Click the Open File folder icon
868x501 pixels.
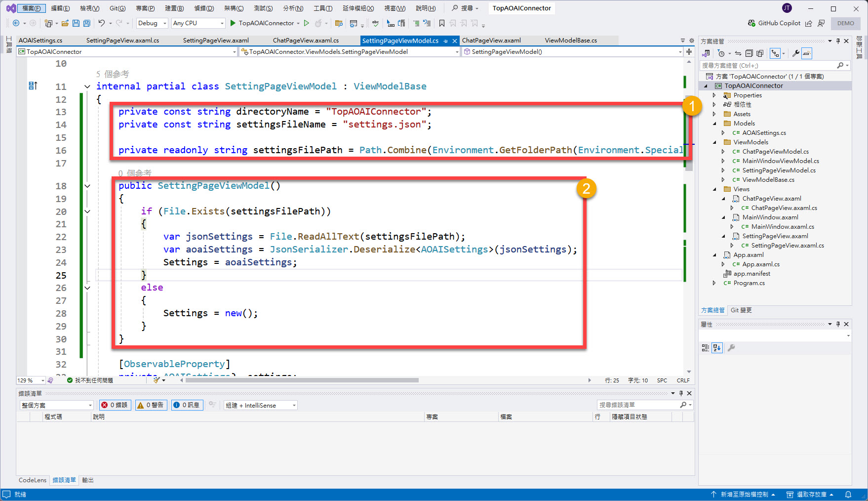[65, 23]
